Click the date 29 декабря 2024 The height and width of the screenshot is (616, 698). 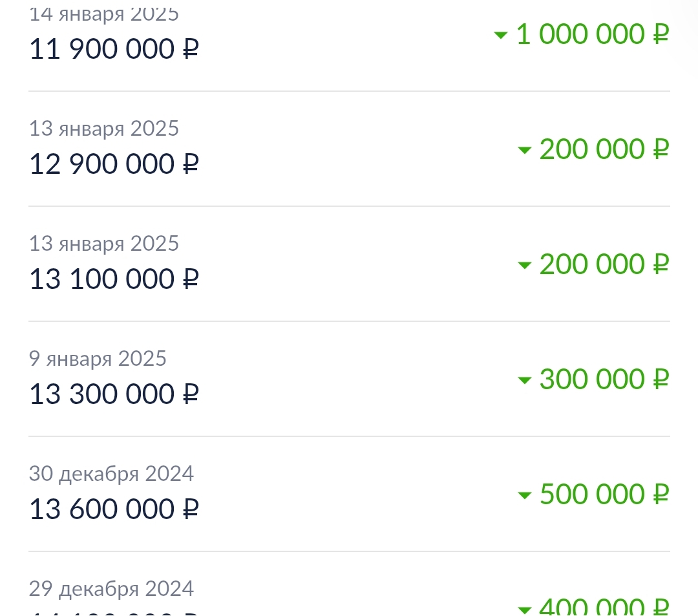(111, 588)
